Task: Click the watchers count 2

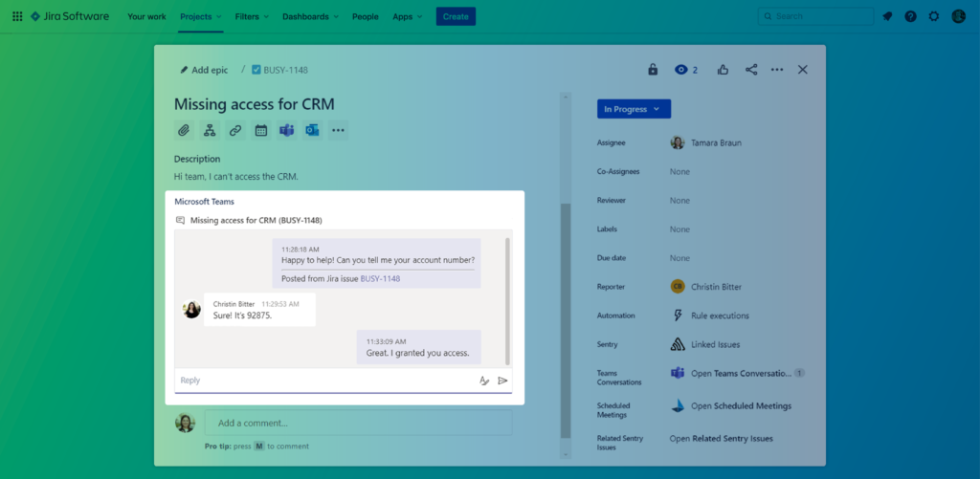Action: click(x=695, y=70)
